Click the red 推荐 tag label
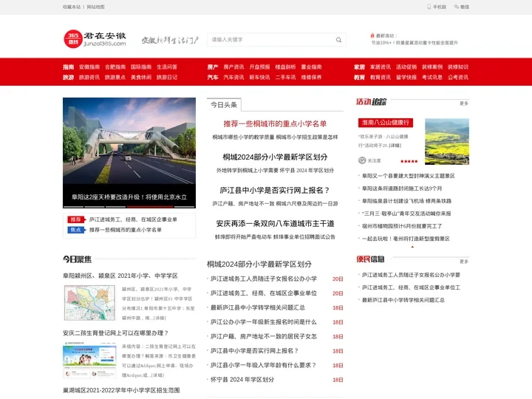Screen dimensions: 532x399 click(76, 219)
